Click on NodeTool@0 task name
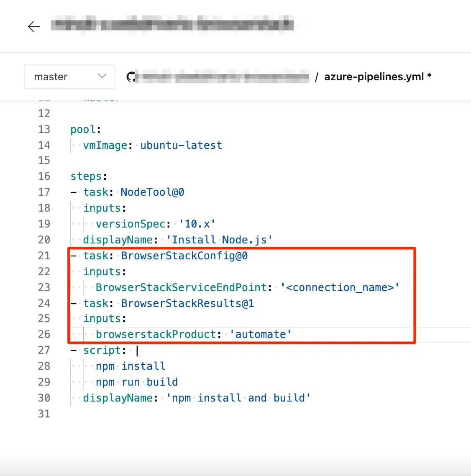 (152, 192)
